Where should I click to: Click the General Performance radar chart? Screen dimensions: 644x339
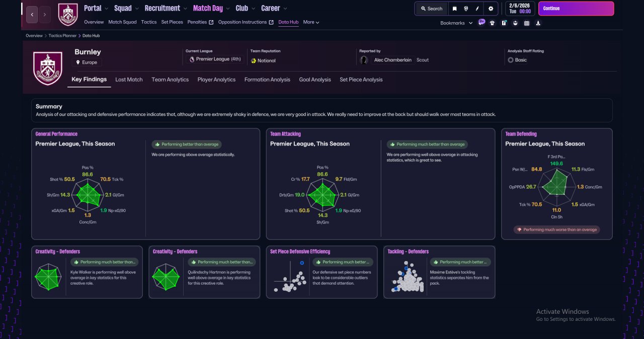coord(87,194)
